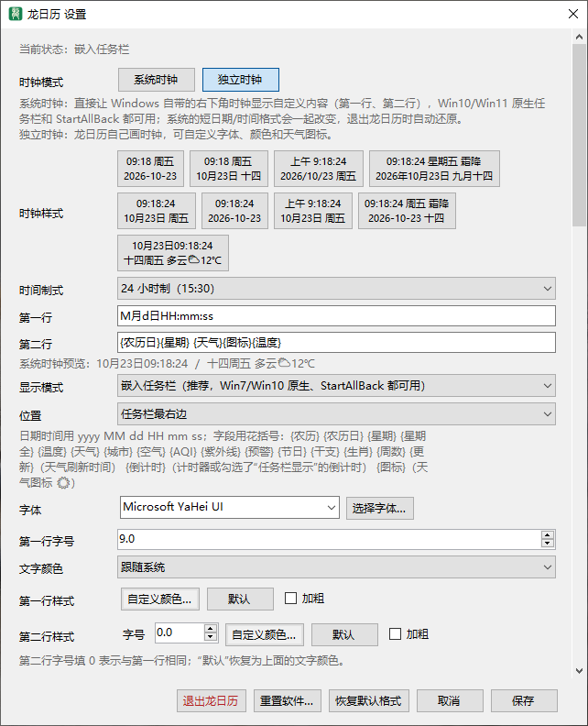Click the 选择字体... button
The height and width of the screenshot is (726, 588).
click(379, 509)
